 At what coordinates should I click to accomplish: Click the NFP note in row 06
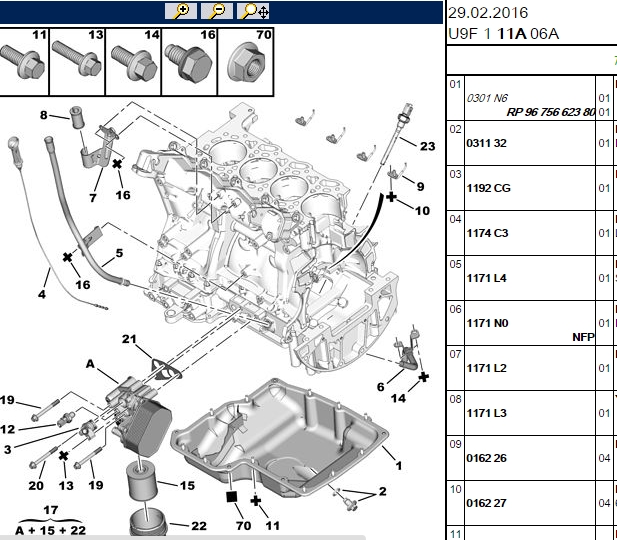[583, 337]
